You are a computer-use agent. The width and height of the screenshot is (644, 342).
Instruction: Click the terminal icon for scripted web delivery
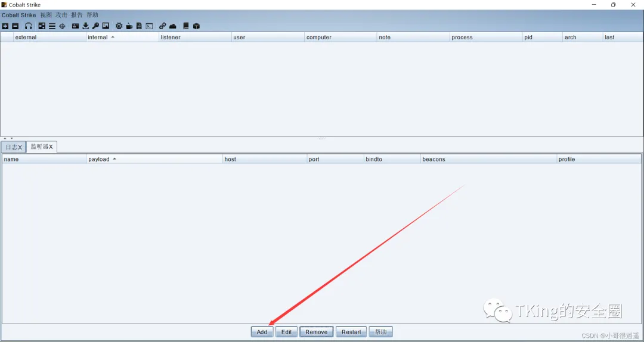(150, 26)
